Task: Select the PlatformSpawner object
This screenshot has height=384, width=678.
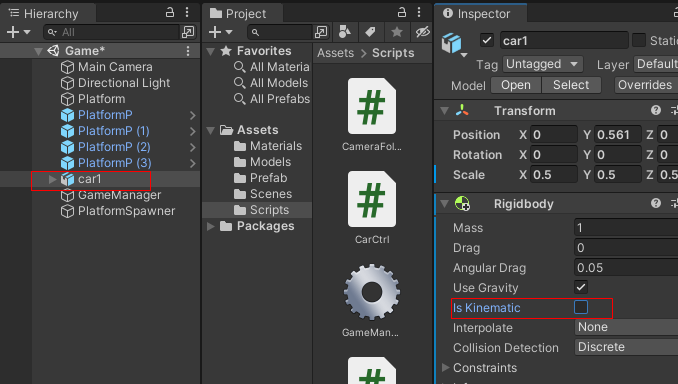Action: click(126, 211)
